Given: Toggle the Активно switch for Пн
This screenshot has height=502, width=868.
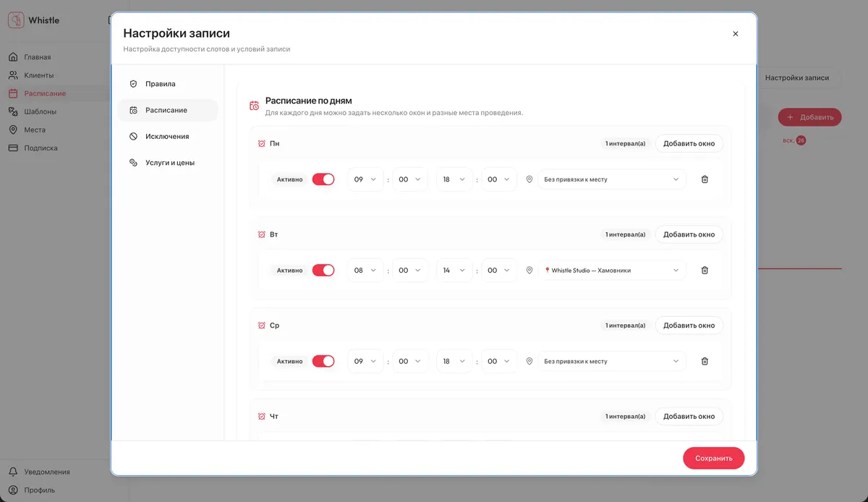Looking at the screenshot, I should [323, 179].
